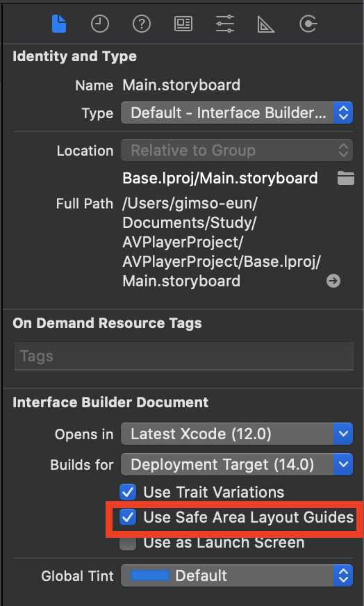This screenshot has height=606, width=364.
Task: Open the Identity inspector tab
Action: [183, 24]
